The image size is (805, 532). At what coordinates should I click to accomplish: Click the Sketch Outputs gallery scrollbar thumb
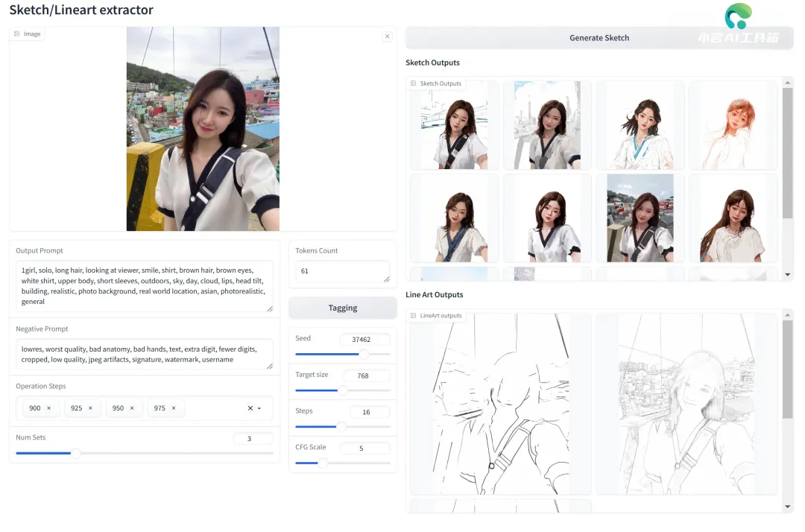[x=788, y=153]
